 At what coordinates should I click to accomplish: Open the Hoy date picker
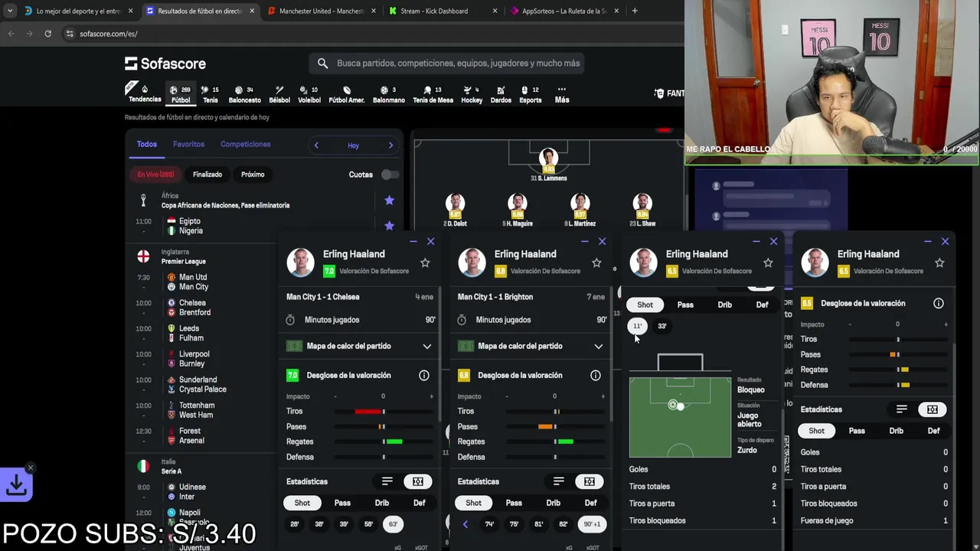[x=353, y=145]
